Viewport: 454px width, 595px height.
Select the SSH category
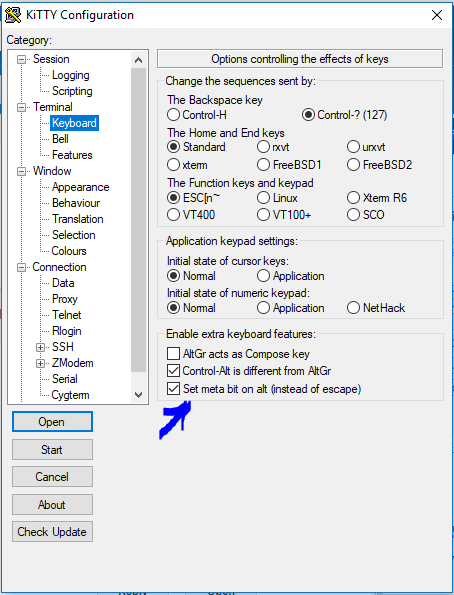click(x=63, y=347)
